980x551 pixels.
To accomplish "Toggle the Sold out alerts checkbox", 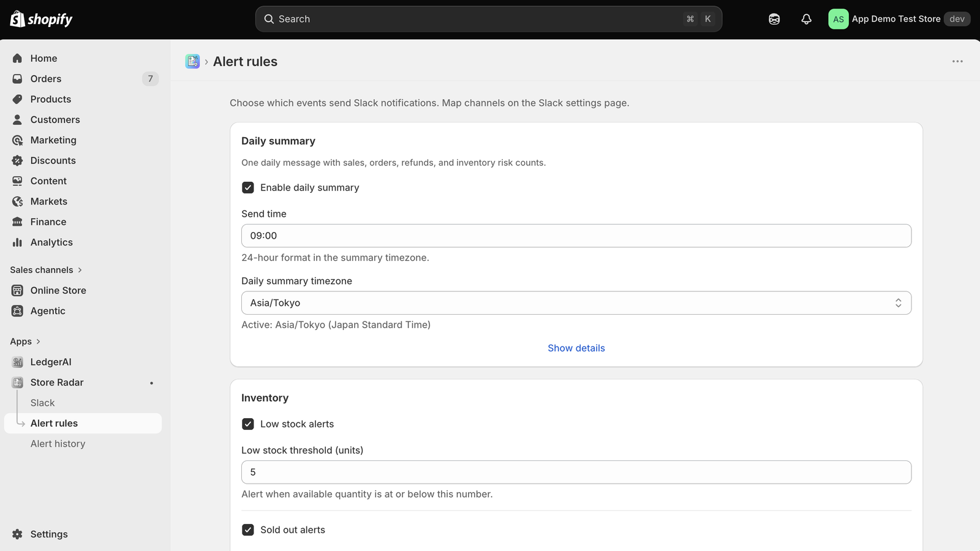I will tap(248, 530).
